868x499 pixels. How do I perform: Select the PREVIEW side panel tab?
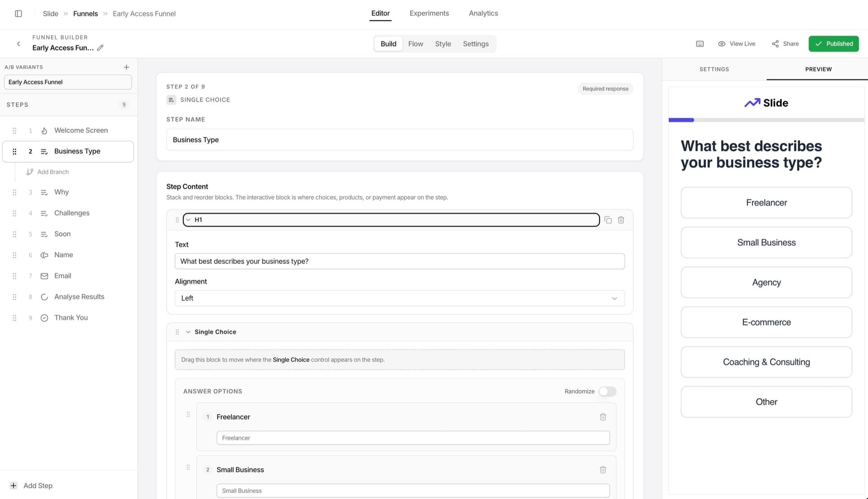coord(818,69)
